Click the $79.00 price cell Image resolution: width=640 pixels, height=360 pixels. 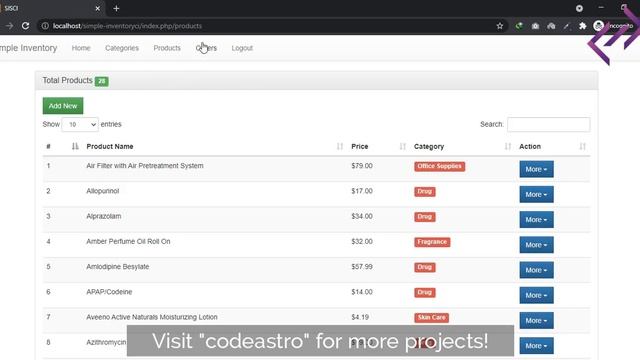tap(362, 166)
